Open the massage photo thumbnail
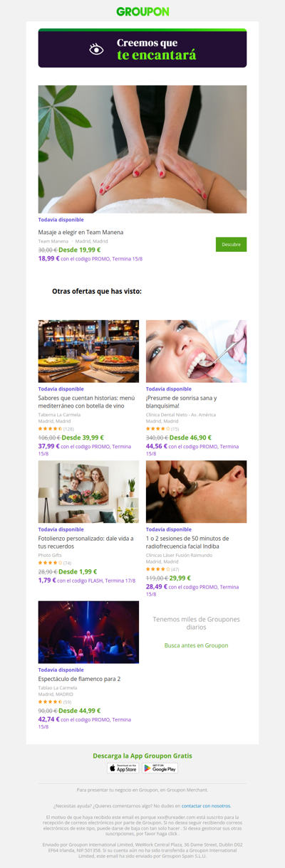The height and width of the screenshot is (868, 285). (x=142, y=149)
